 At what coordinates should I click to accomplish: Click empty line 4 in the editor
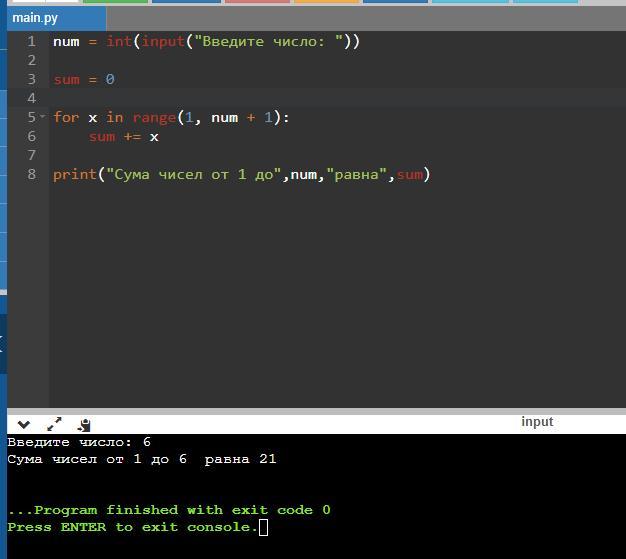[x=337, y=98]
